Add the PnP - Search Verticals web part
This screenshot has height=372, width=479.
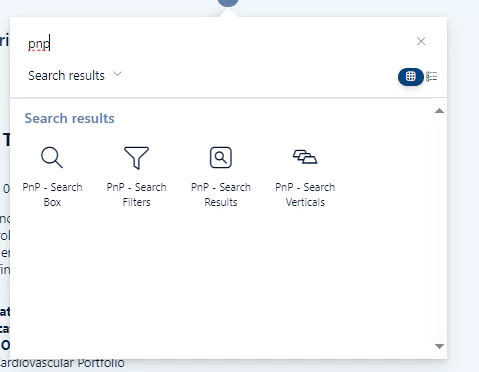[x=305, y=177]
